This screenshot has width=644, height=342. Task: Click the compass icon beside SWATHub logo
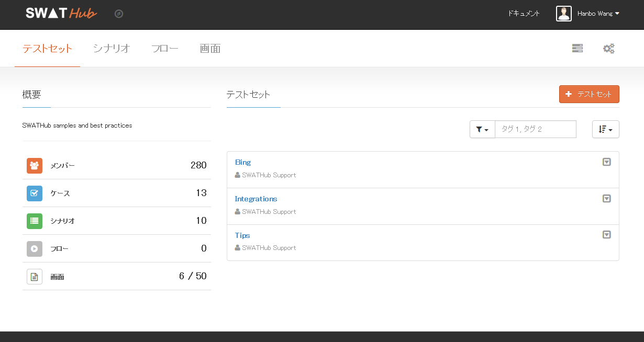pos(119,14)
